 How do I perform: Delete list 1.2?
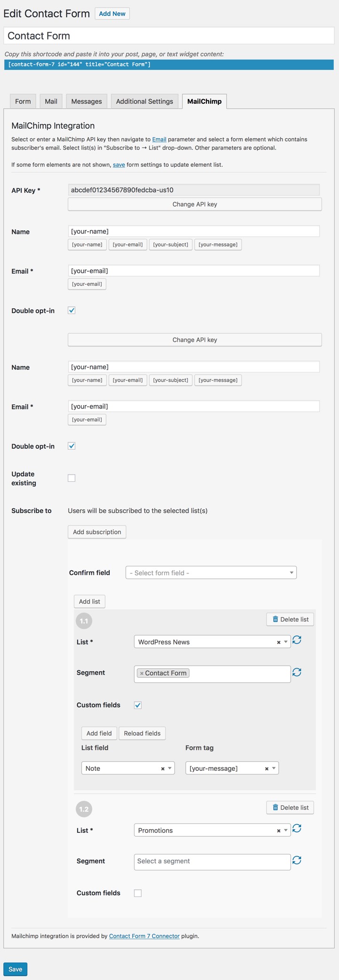pos(290,808)
